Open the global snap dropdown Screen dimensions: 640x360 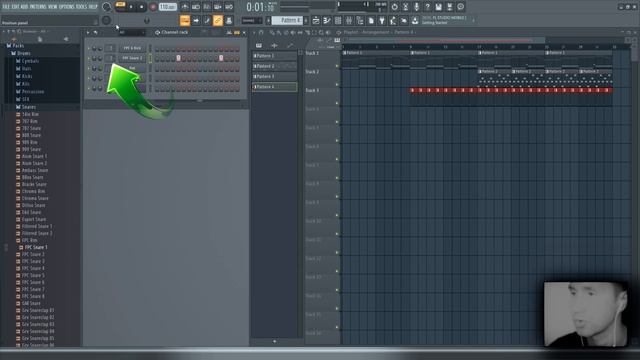point(252,20)
